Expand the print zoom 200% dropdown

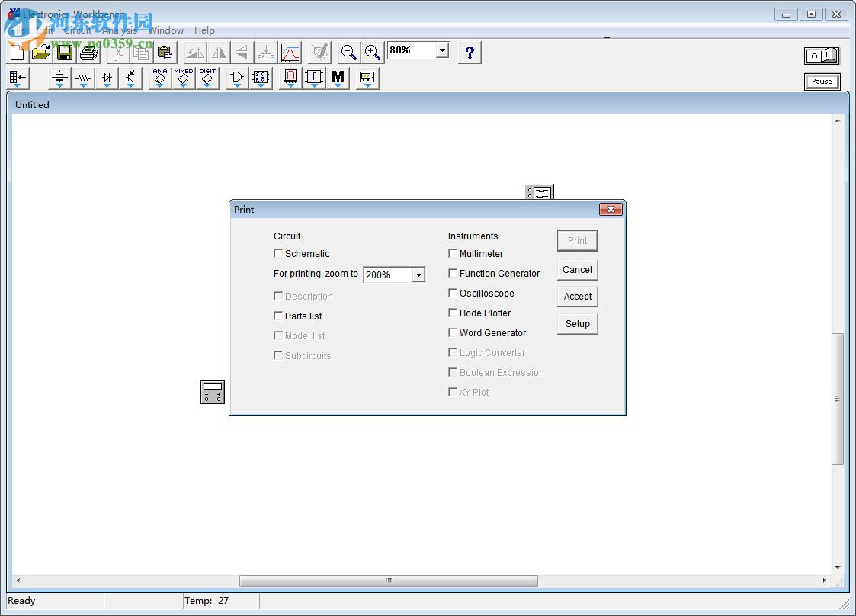tap(418, 275)
